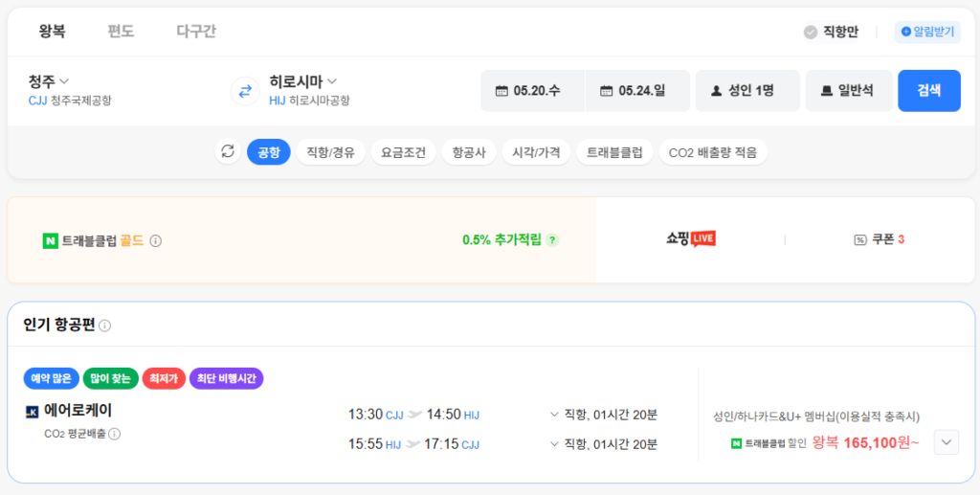Open the 히로시마 destination dropdown
Image resolution: width=980 pixels, height=495 pixels.
pos(303,81)
